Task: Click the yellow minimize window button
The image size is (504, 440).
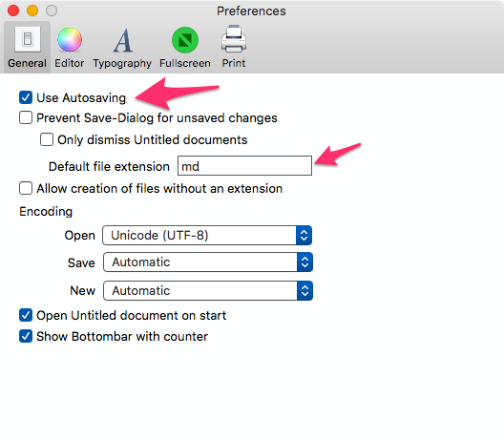Action: [32, 10]
